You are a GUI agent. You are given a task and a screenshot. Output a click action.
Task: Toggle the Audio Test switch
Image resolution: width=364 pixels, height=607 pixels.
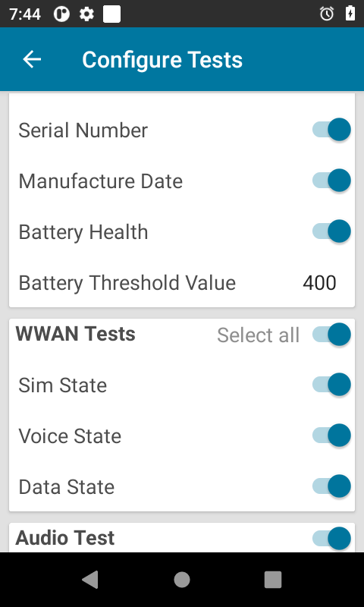(x=331, y=538)
